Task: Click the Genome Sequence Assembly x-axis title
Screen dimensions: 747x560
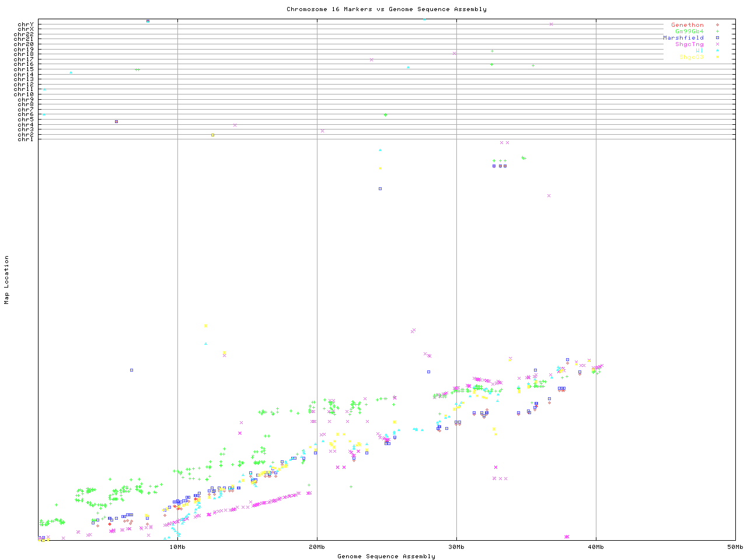Action: 386,556
